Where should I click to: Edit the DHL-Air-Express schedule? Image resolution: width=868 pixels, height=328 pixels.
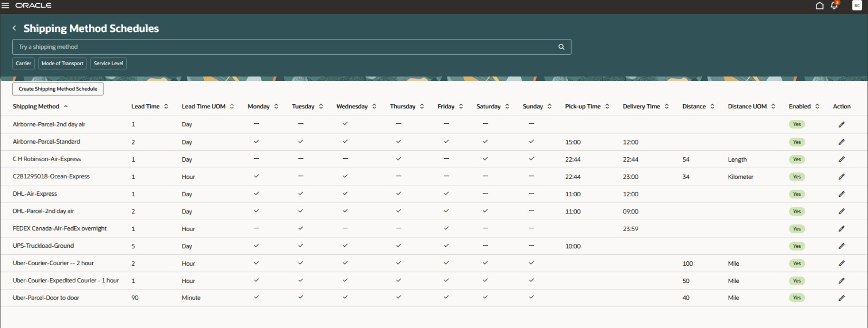click(841, 194)
